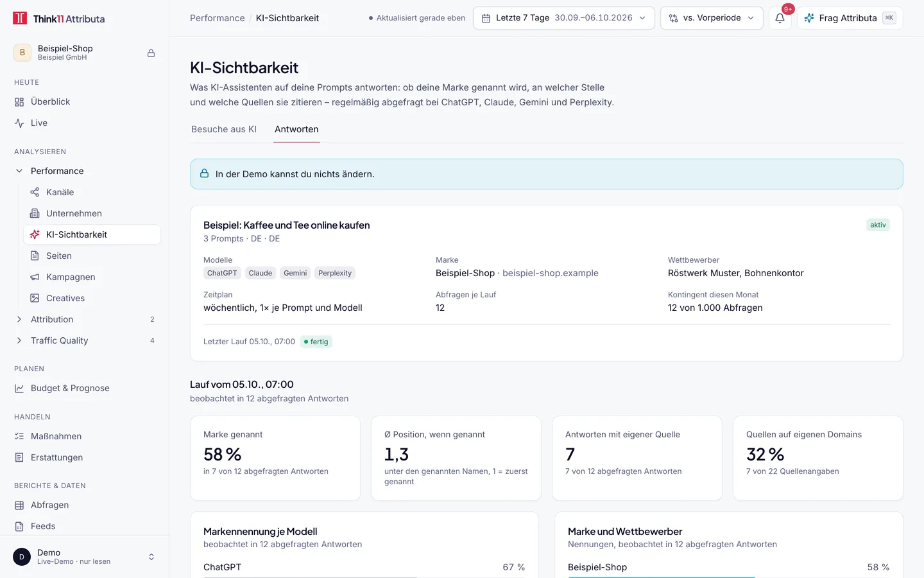Image resolution: width=924 pixels, height=578 pixels.
Task: Click the Traffic Quality count badge 4
Action: click(x=152, y=341)
